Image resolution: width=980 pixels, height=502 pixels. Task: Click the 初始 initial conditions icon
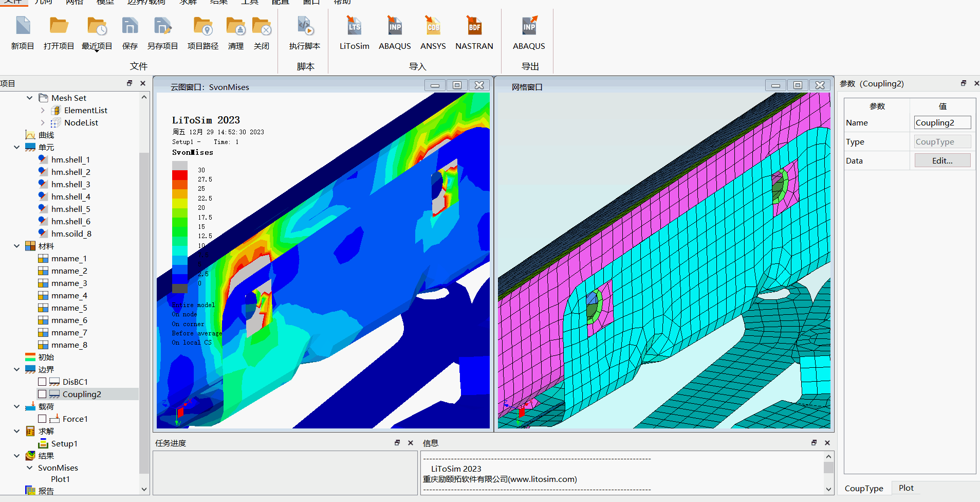[x=30, y=357]
